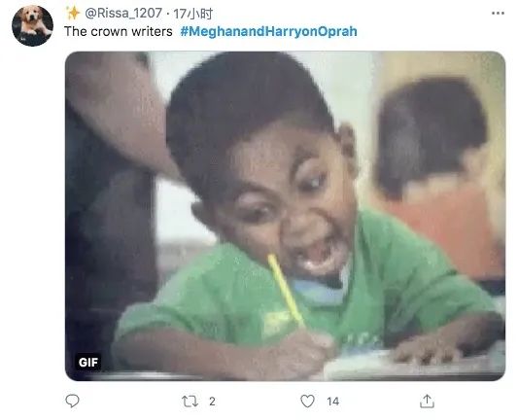Follow the #MeghanandHarryonOprah hashtag
518x420 pixels.
[x=268, y=31]
